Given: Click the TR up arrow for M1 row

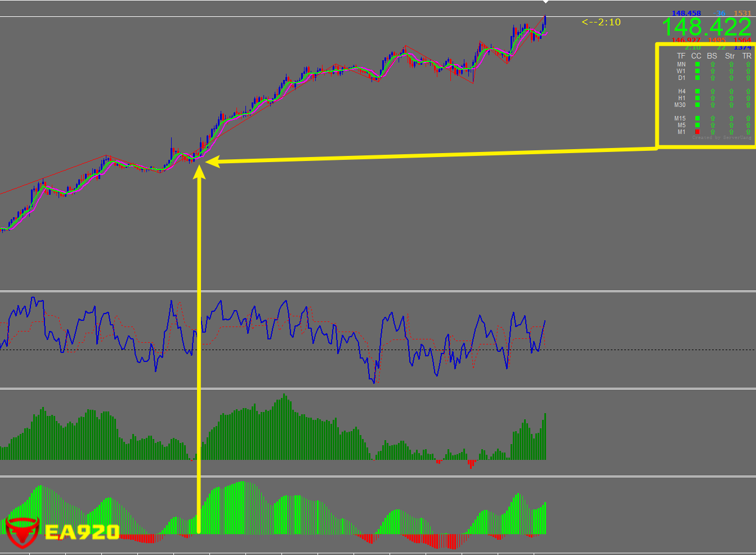Looking at the screenshot, I should click(x=748, y=132).
